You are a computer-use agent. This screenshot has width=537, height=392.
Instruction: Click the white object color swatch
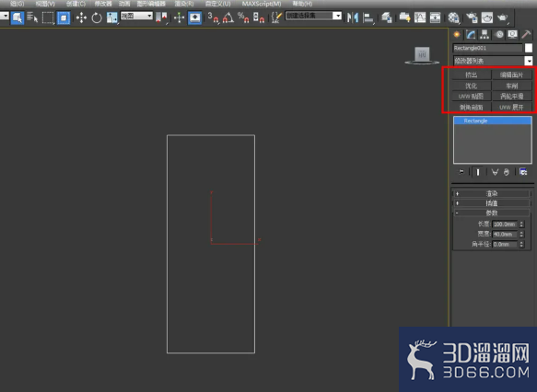[529, 48]
